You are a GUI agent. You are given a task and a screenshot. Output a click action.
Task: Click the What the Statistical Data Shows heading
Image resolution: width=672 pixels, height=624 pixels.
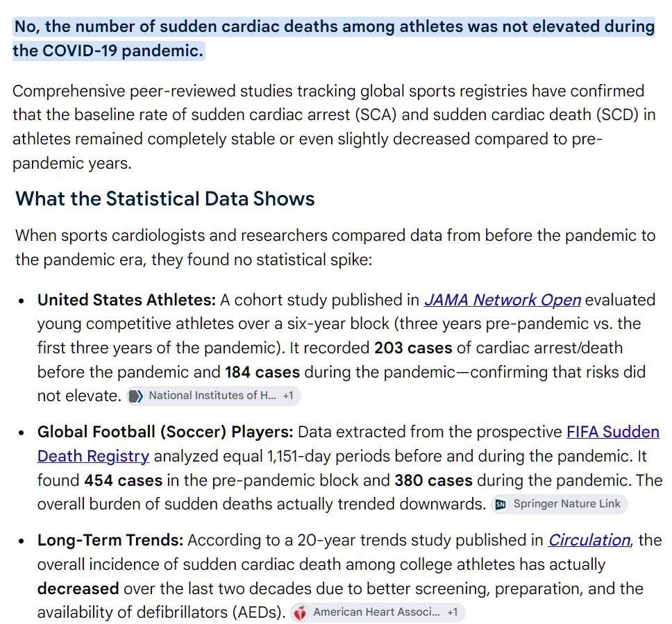pos(165,199)
